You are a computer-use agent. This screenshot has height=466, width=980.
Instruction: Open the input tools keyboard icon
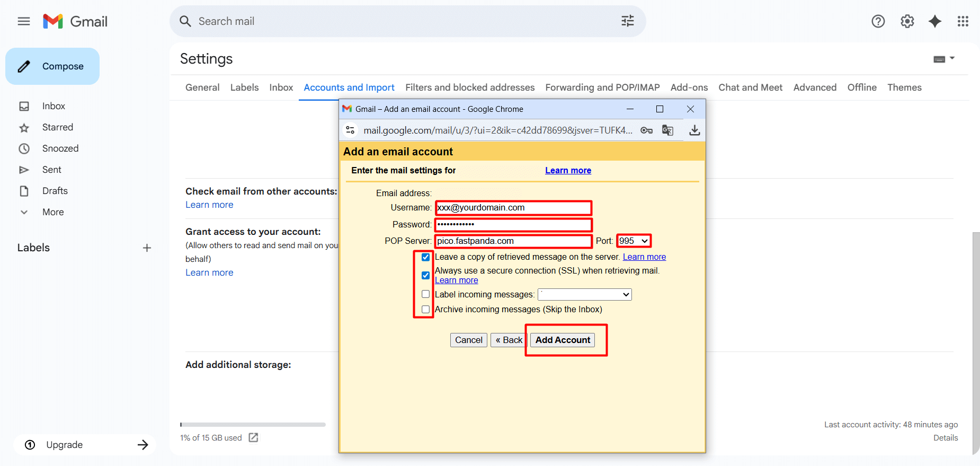939,59
